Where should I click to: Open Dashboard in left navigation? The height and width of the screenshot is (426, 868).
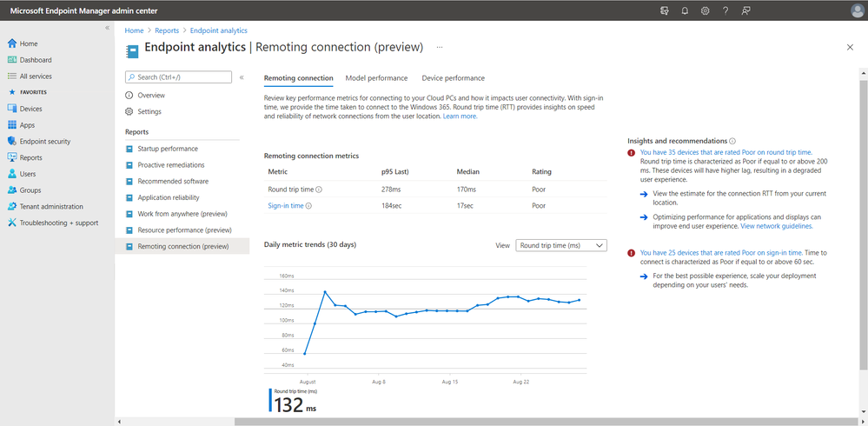point(36,60)
